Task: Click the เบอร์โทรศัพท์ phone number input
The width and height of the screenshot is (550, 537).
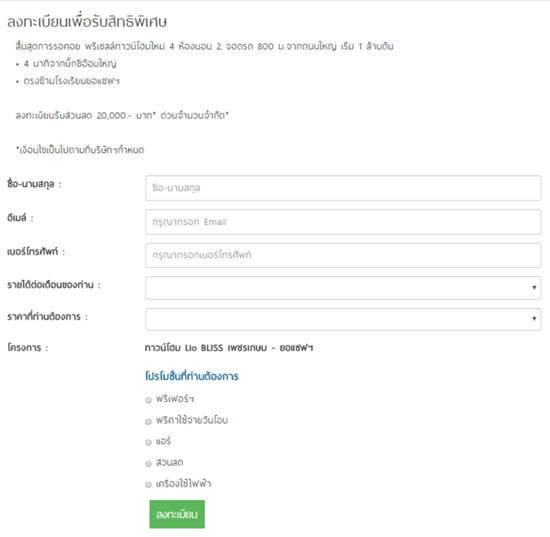Action: tap(343, 255)
